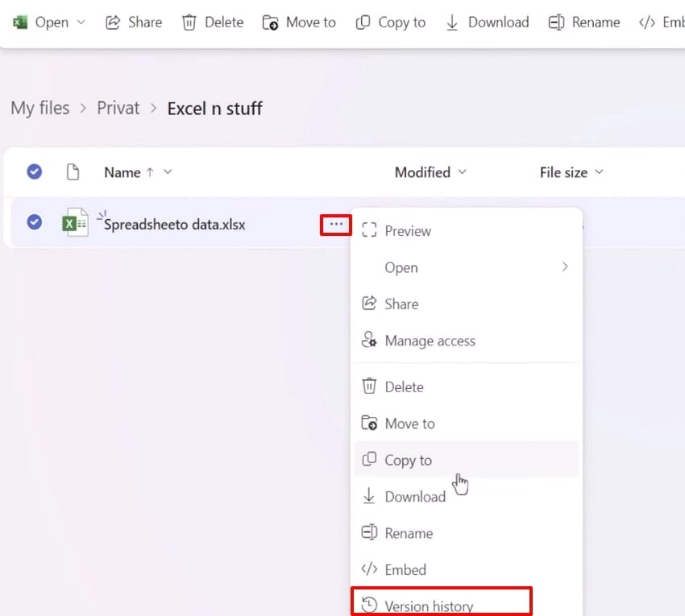The height and width of the screenshot is (616, 685).
Task: Deselect the Spreadsheeto data.xlsx row checkbox
Action: coord(34,221)
